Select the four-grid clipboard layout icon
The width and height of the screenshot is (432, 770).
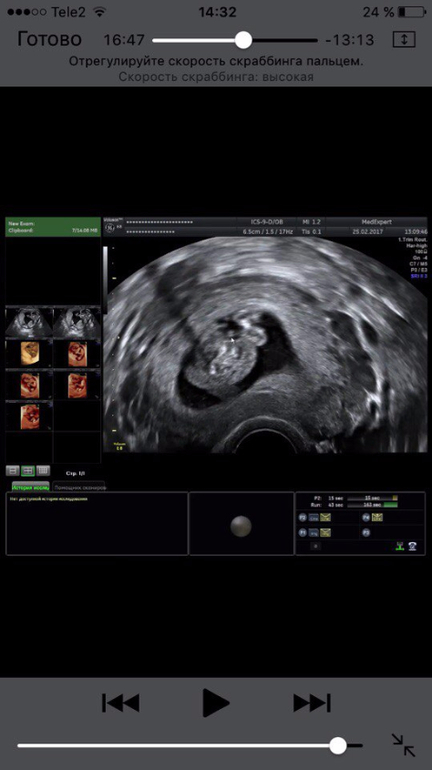[x=28, y=470]
